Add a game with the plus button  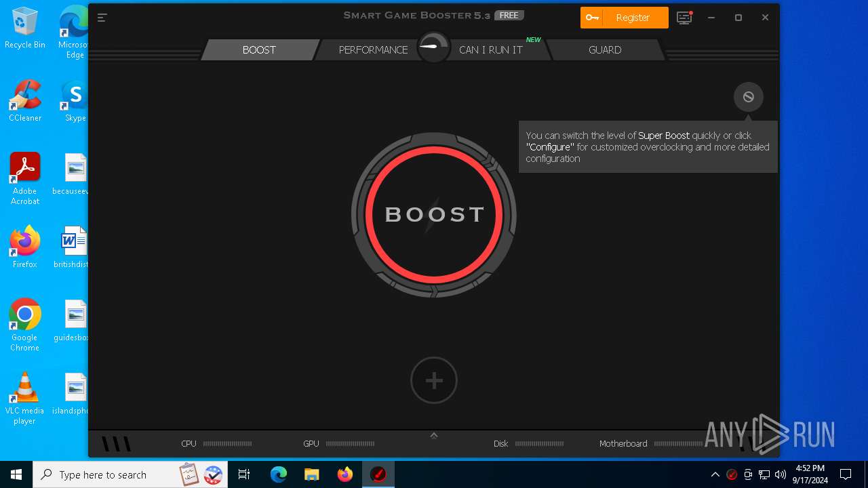click(434, 380)
